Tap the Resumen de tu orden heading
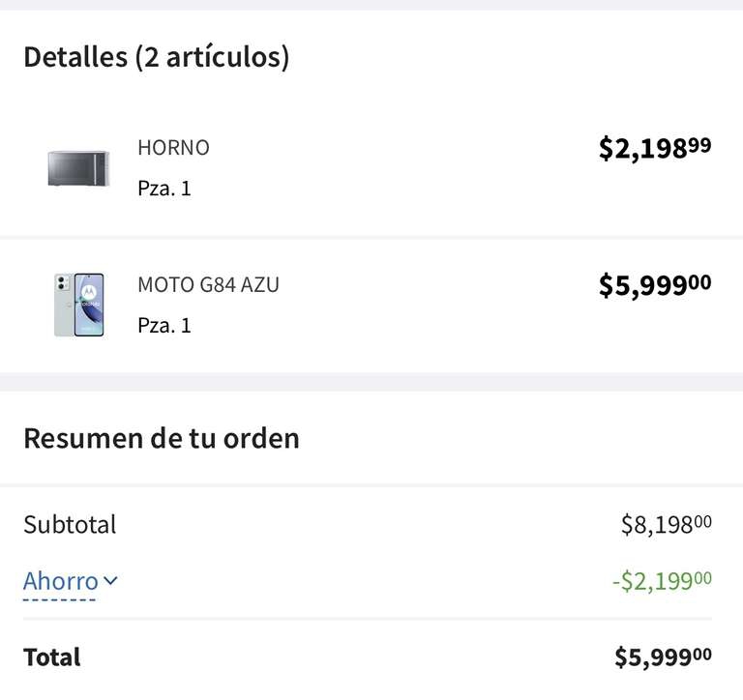 coord(162,438)
